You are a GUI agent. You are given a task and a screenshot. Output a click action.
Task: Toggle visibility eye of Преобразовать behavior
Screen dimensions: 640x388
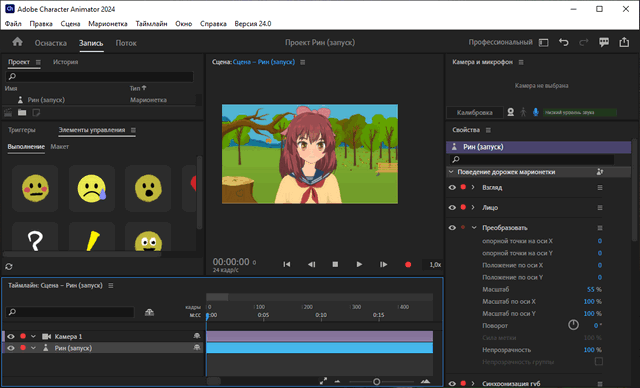coord(452,228)
